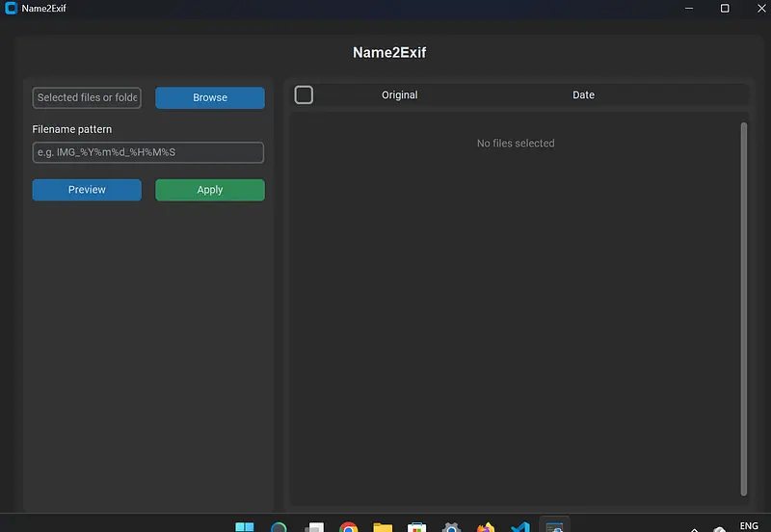Click the Browse button
The width and height of the screenshot is (771, 532).
(x=210, y=97)
